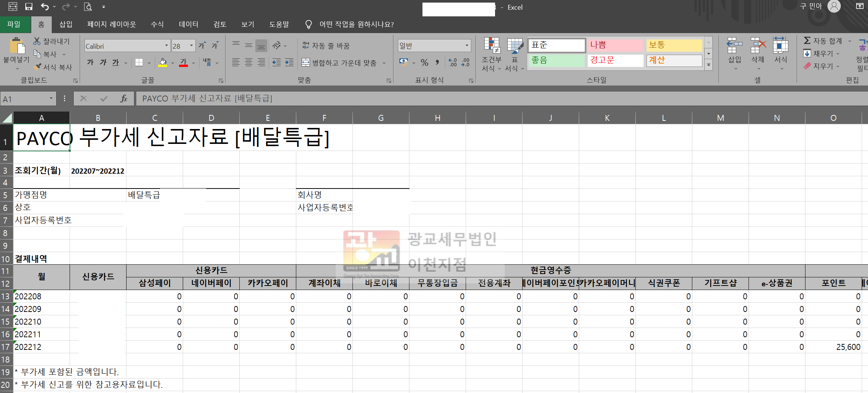868x393 pixels.
Task: Select the column H header
Action: point(437,118)
